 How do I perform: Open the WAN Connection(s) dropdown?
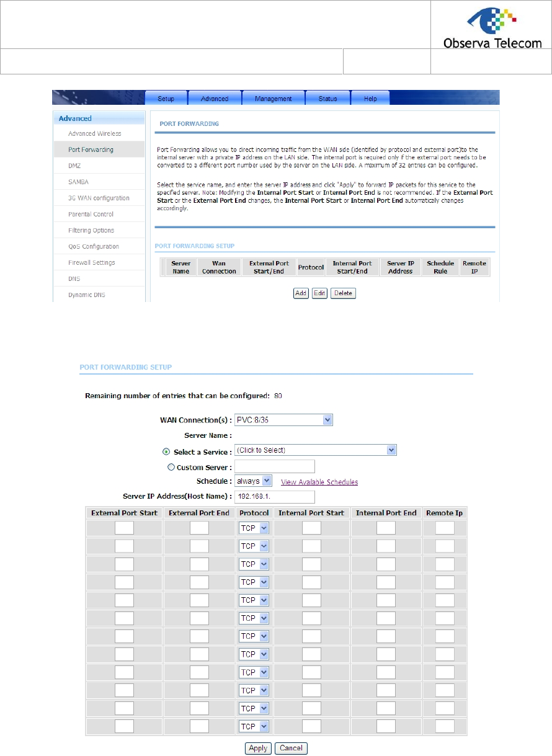[284, 420]
